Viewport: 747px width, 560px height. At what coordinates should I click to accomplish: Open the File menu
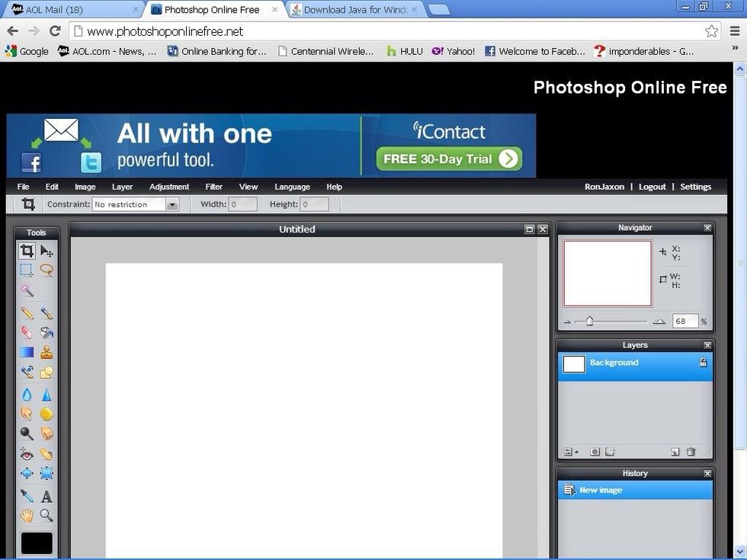pos(23,187)
